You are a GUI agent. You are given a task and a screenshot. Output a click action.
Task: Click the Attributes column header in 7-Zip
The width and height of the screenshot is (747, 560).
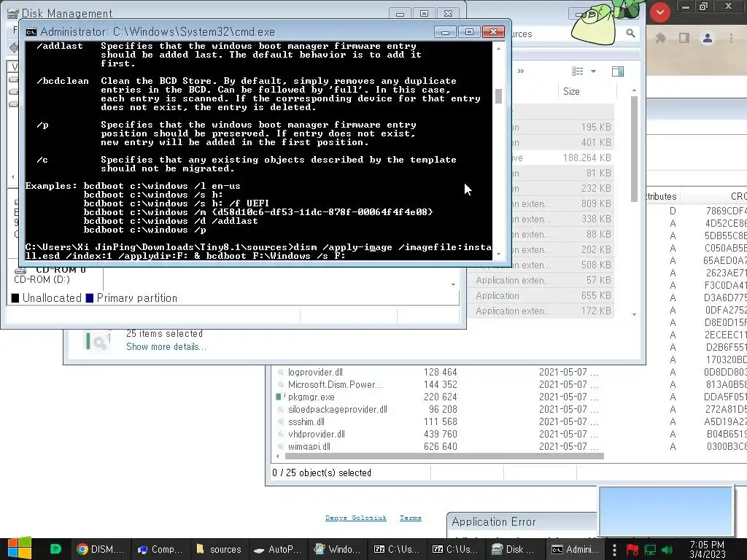tap(661, 196)
